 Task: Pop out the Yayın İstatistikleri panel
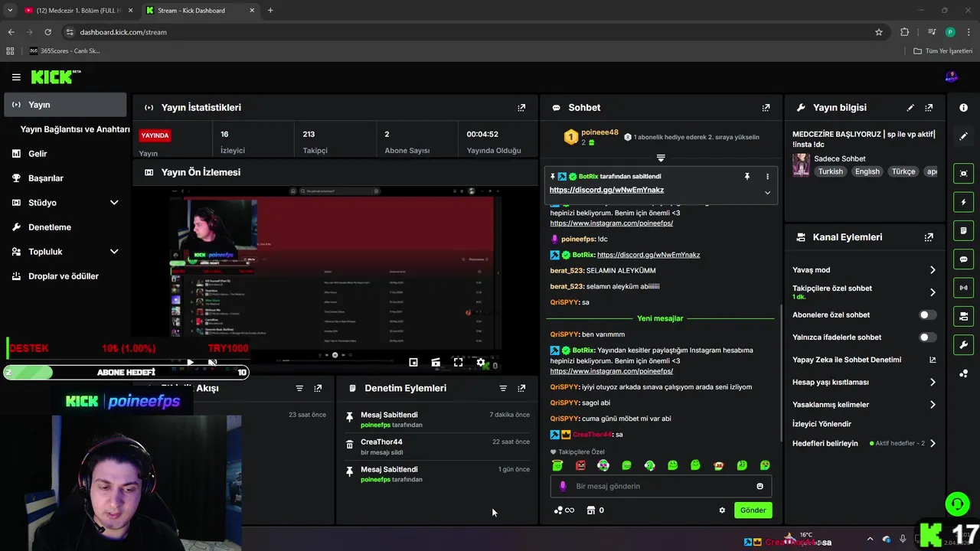(521, 108)
